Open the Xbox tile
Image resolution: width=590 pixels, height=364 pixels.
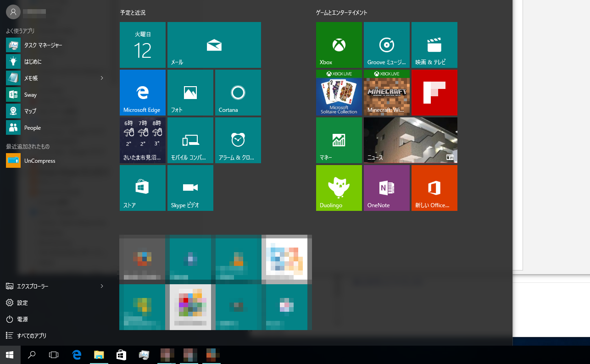tap(339, 45)
